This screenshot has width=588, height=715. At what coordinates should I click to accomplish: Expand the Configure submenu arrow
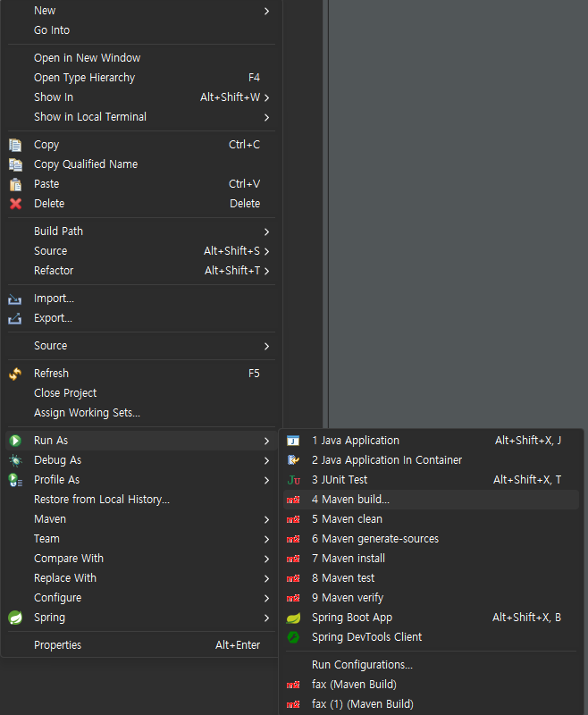(266, 598)
